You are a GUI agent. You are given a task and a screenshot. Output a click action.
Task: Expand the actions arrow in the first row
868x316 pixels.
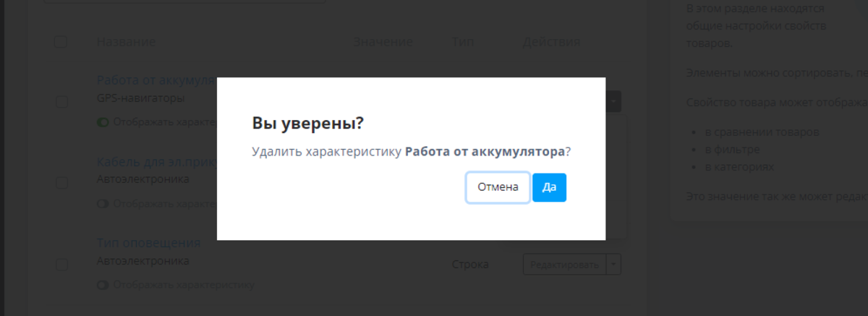click(x=614, y=101)
